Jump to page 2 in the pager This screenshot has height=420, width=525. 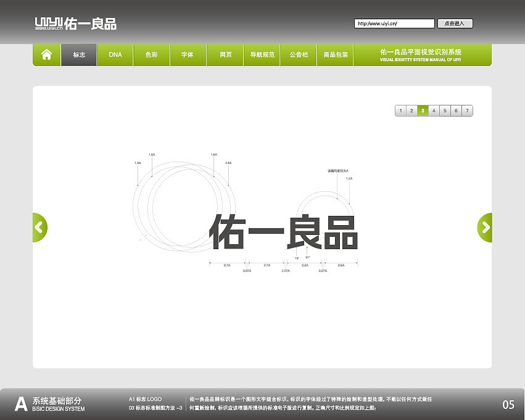coord(412,111)
